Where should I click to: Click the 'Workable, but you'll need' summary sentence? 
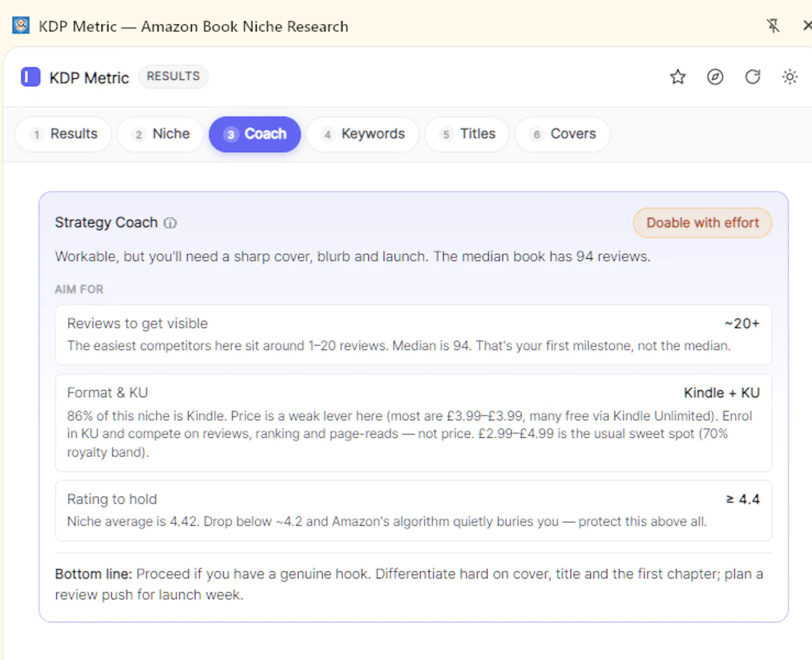[x=352, y=256]
